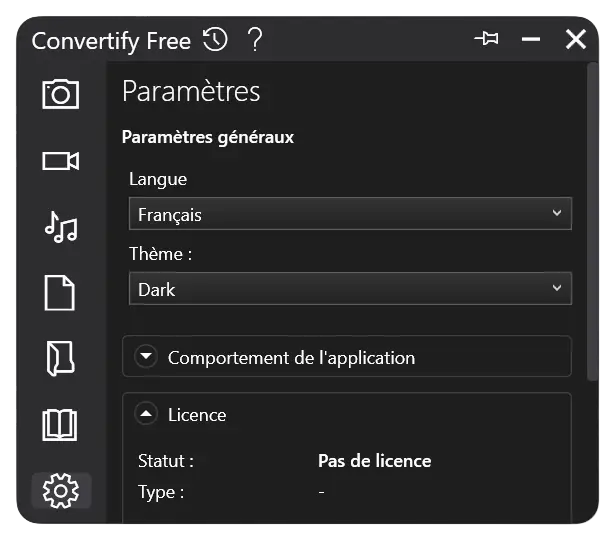Select the audio conversion music notes icon
This screenshot has height=540, width=615.
coord(61,227)
